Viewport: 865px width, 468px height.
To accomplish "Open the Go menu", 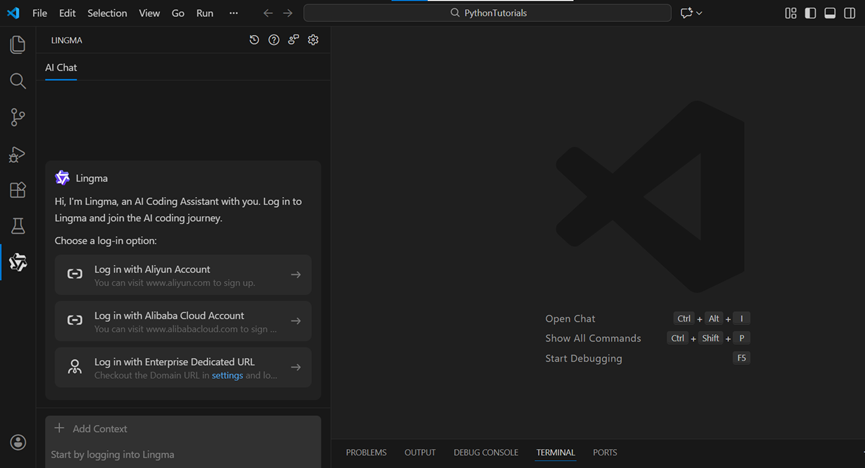I will pyautogui.click(x=178, y=13).
